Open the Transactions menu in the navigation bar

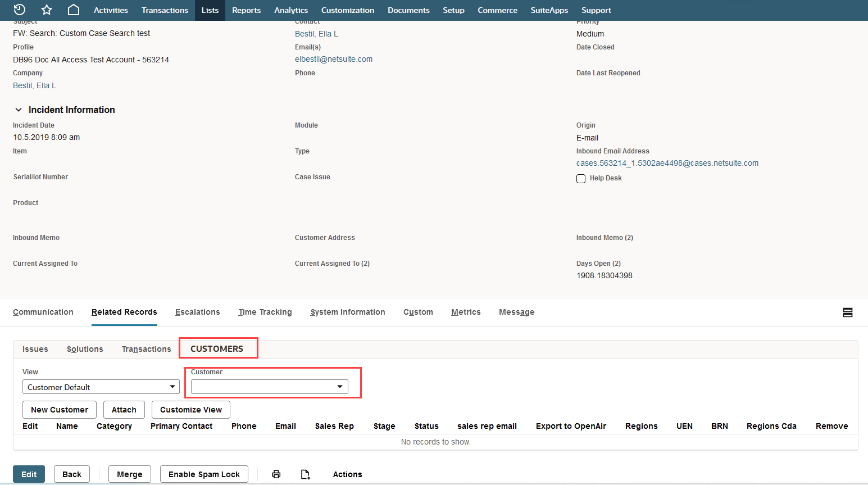(165, 10)
